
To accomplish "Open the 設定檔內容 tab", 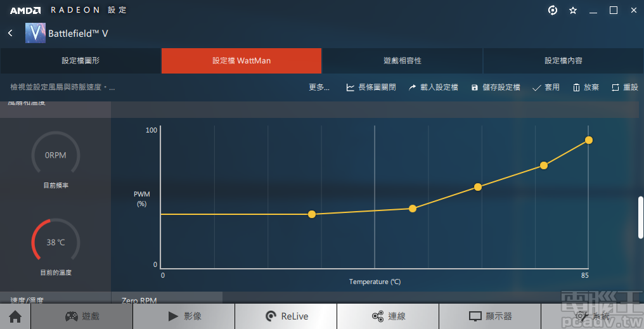I will click(563, 61).
